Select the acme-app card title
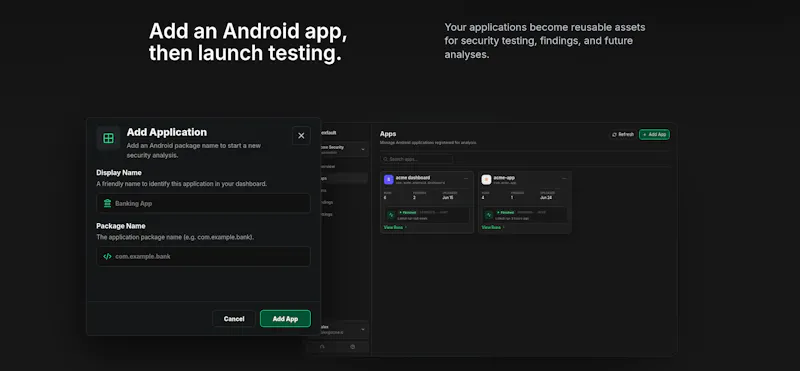The width and height of the screenshot is (800, 371). coord(504,178)
